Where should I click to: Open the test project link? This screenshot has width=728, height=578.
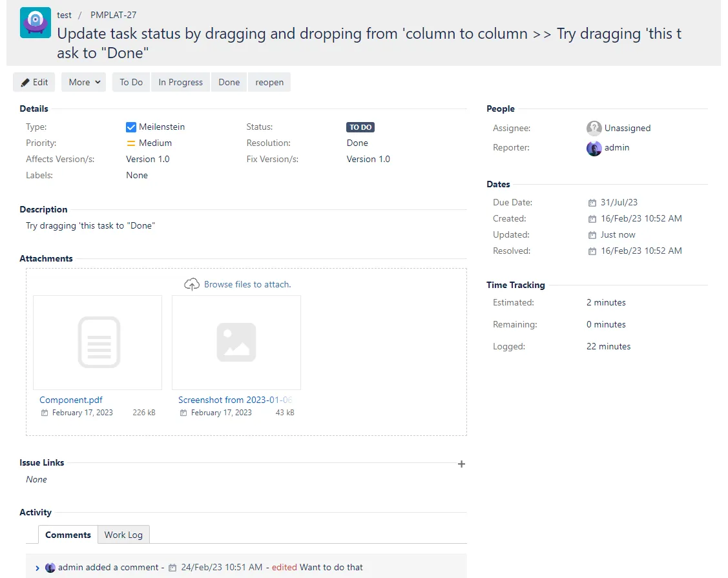click(64, 15)
